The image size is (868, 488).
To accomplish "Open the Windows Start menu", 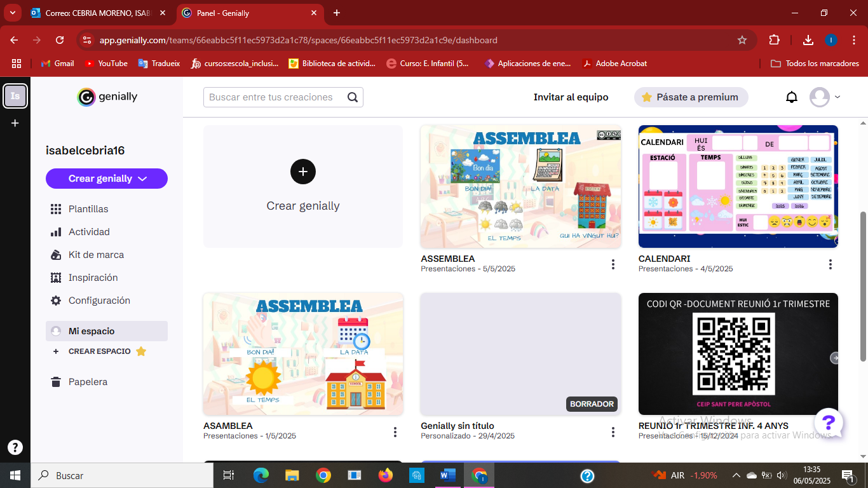I will pyautogui.click(x=15, y=475).
